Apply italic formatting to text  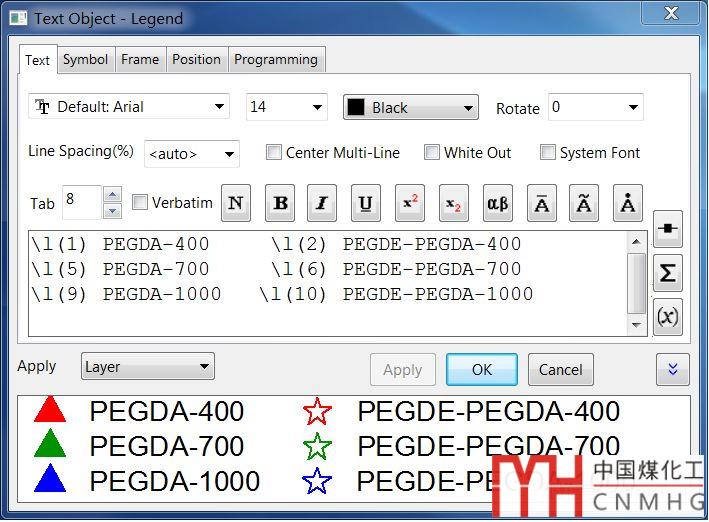[x=322, y=203]
